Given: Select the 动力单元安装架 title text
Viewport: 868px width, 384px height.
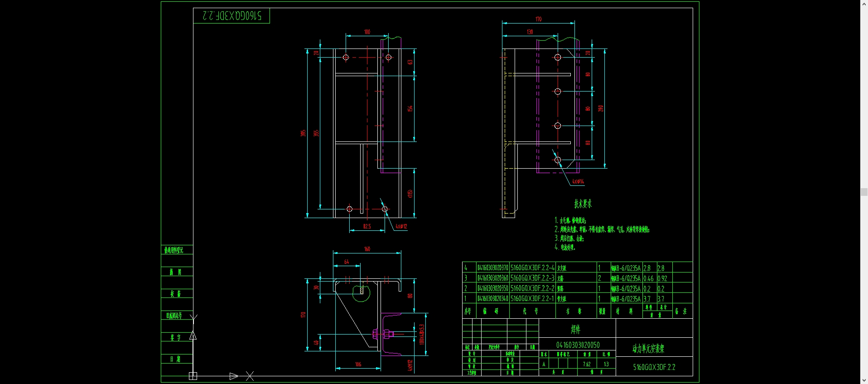Looking at the screenshot, I should 648,348.
